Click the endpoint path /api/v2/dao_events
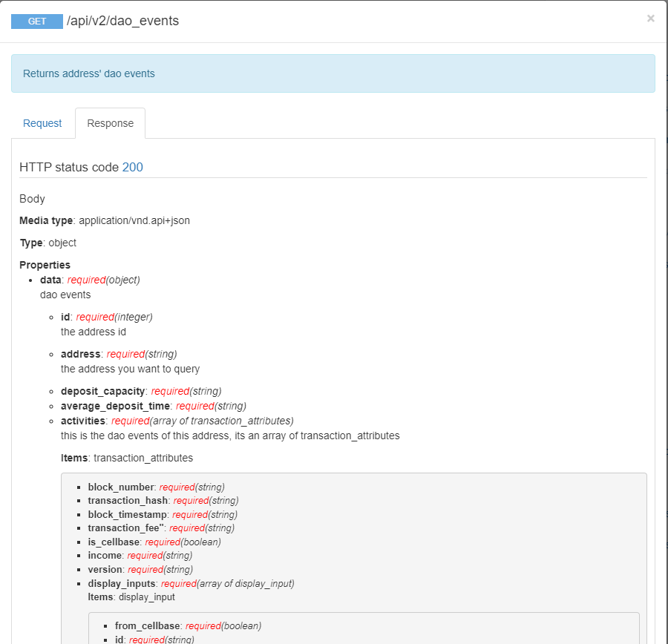 [x=122, y=21]
